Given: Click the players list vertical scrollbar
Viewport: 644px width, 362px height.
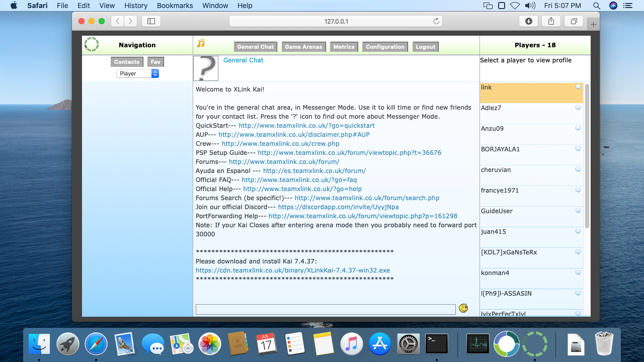Looking at the screenshot, I should [587, 156].
